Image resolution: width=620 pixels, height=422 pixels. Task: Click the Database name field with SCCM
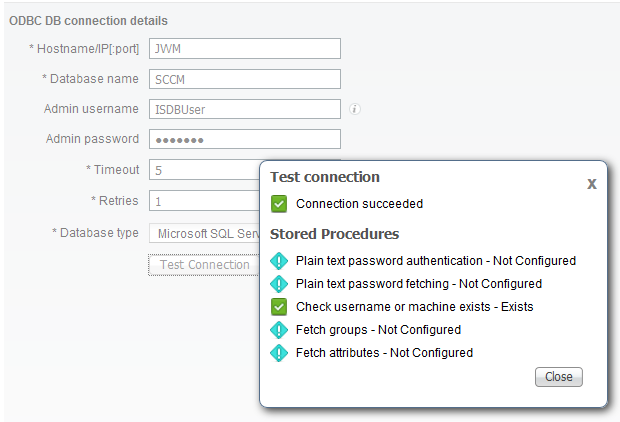pyautogui.click(x=245, y=79)
